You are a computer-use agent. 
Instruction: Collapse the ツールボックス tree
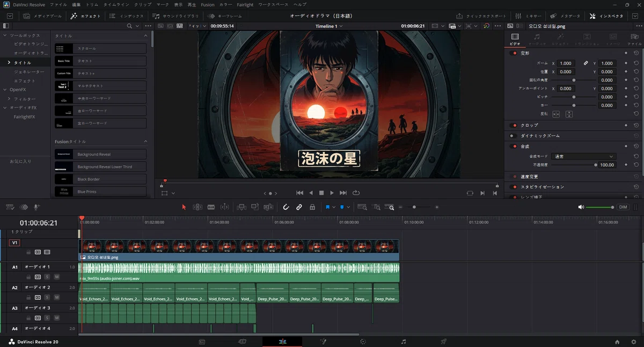pos(5,35)
